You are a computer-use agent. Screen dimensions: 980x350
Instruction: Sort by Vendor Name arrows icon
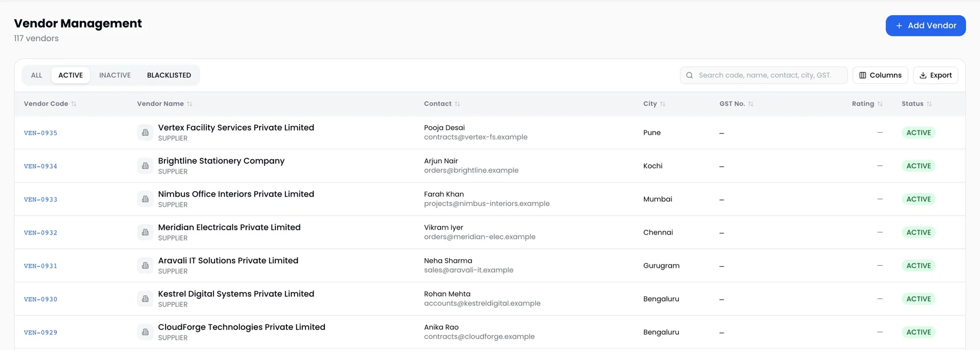[x=189, y=103]
